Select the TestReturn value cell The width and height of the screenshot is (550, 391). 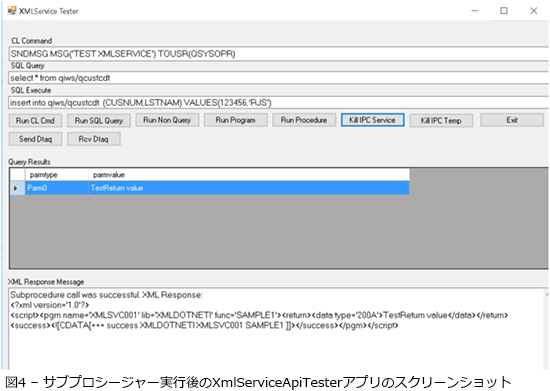248,188
